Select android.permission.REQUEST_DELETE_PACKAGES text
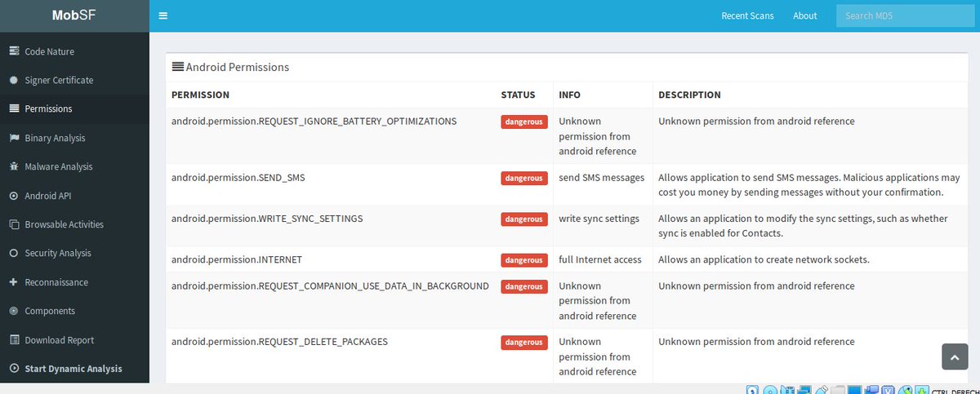The width and height of the screenshot is (980, 394). pyautogui.click(x=279, y=341)
